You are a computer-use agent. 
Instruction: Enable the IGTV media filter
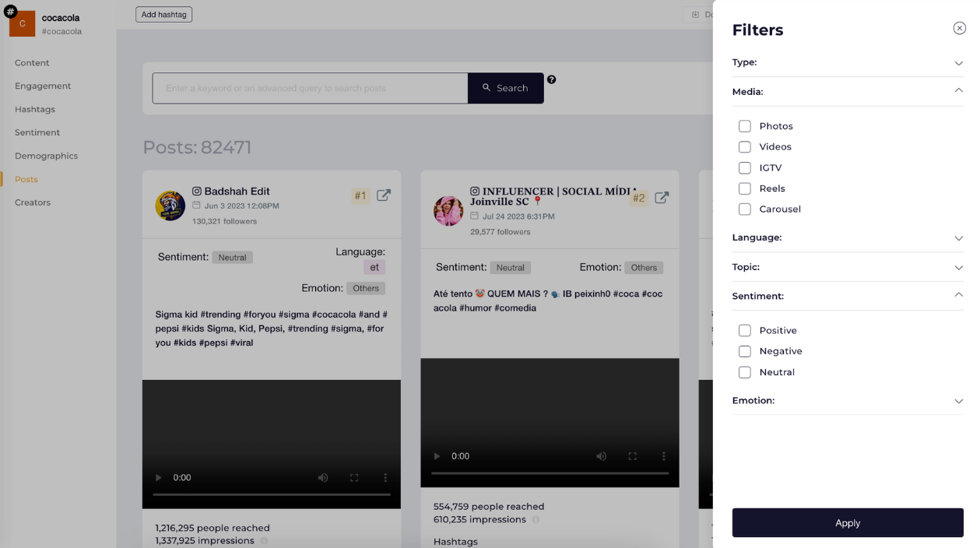coord(745,167)
